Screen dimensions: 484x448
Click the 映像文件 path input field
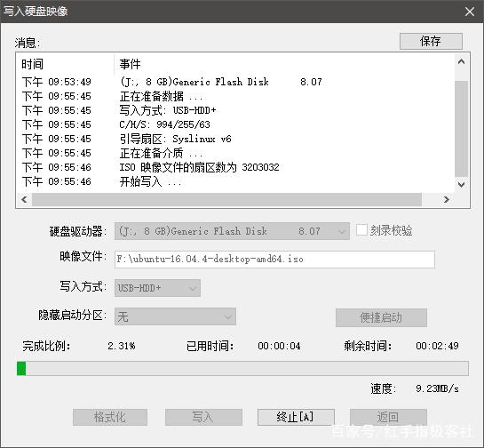pyautogui.click(x=274, y=260)
